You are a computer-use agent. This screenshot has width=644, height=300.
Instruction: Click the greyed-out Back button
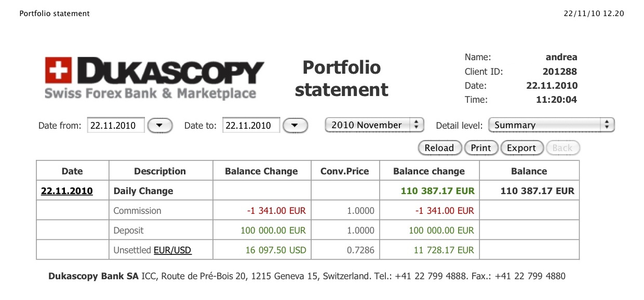click(x=562, y=148)
